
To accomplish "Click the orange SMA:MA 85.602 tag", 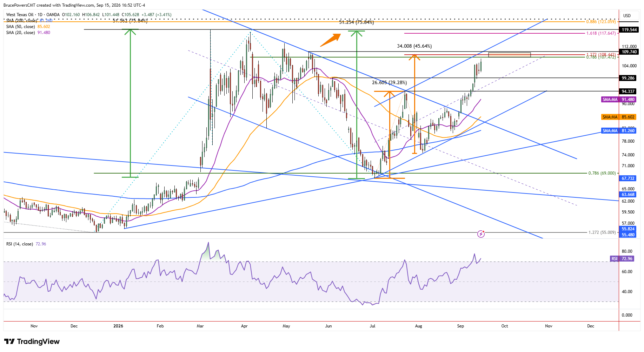I will click(x=618, y=117).
